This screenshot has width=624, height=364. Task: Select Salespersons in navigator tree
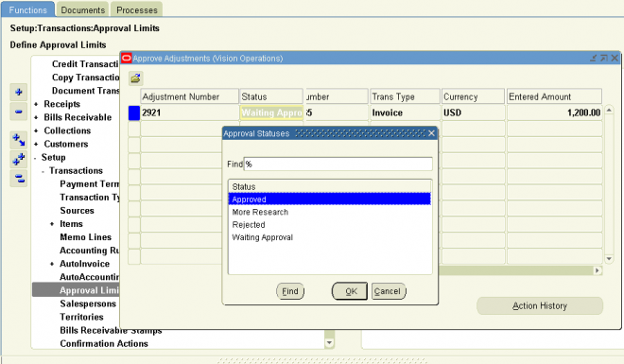[x=88, y=303]
